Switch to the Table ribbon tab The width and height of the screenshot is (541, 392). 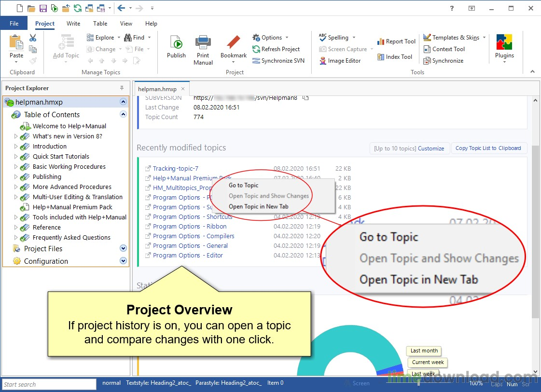(x=100, y=24)
